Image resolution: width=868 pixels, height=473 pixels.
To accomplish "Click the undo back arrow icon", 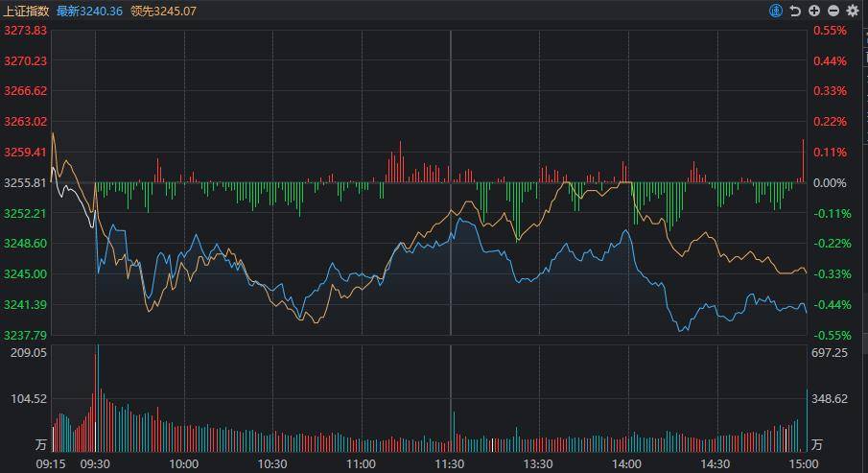I will [795, 11].
